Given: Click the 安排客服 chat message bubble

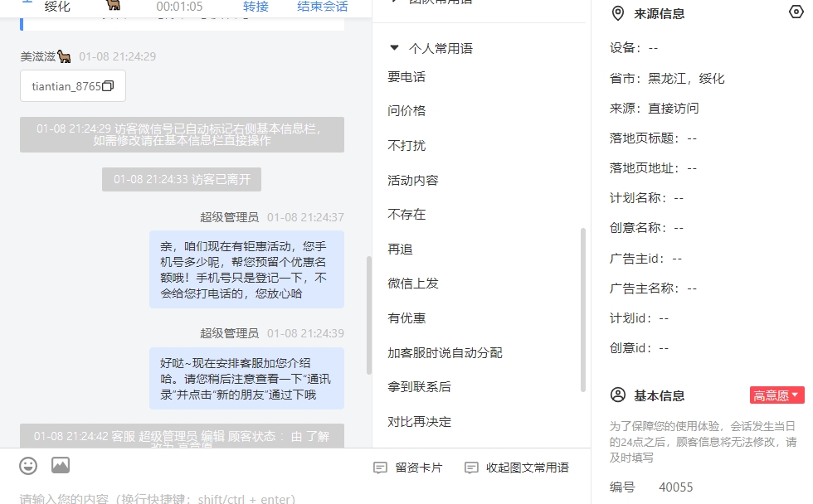Looking at the screenshot, I should (x=247, y=379).
